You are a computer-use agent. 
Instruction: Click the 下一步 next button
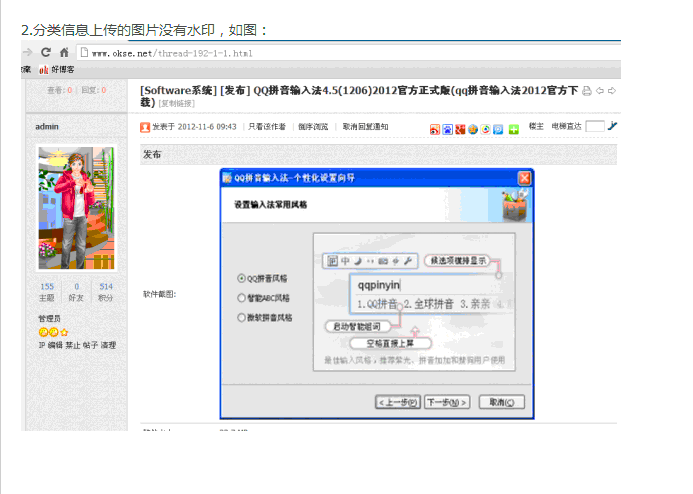[447, 403]
